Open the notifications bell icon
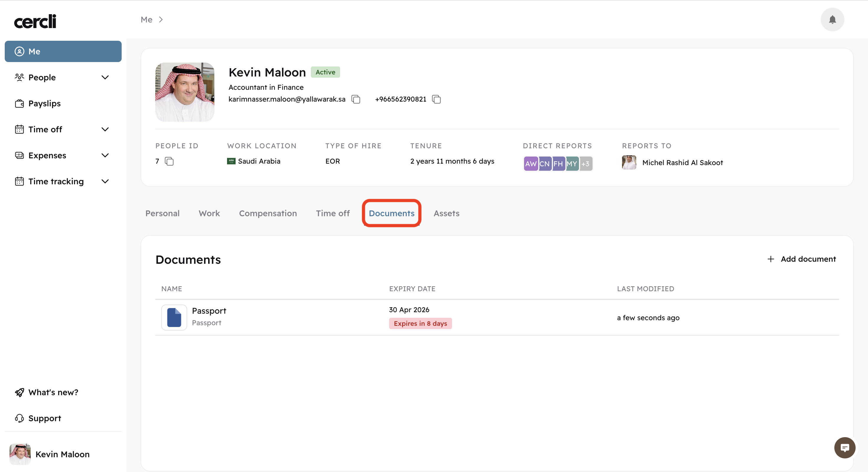 click(832, 19)
